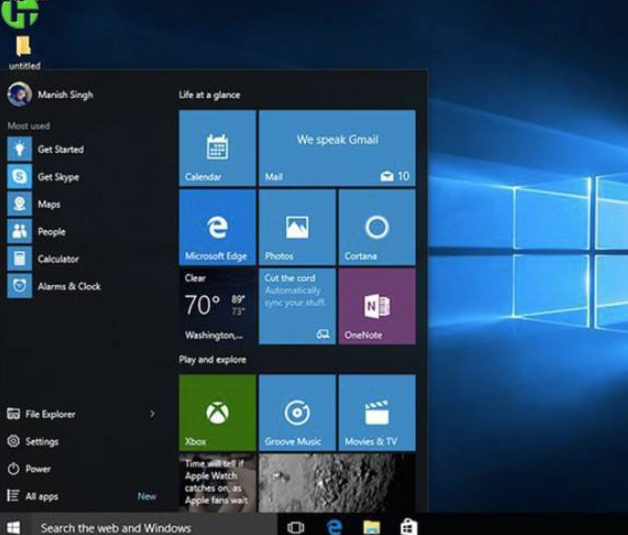Click Manish Singh user account
Viewport: 628px width, 535px height.
tap(64, 95)
